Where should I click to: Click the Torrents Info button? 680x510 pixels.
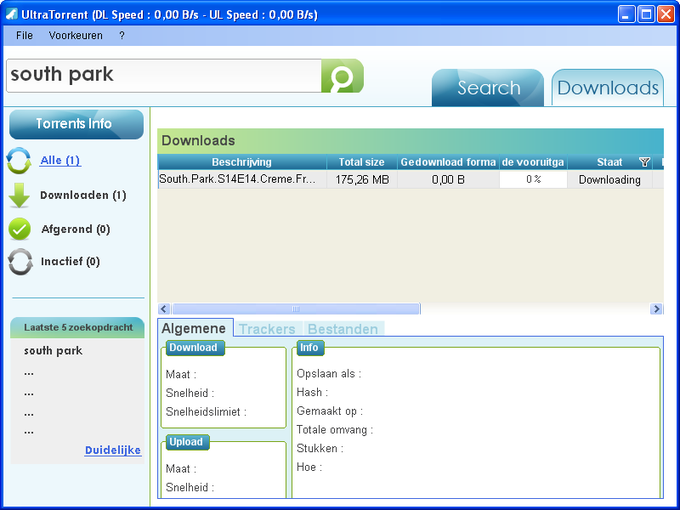click(76, 124)
